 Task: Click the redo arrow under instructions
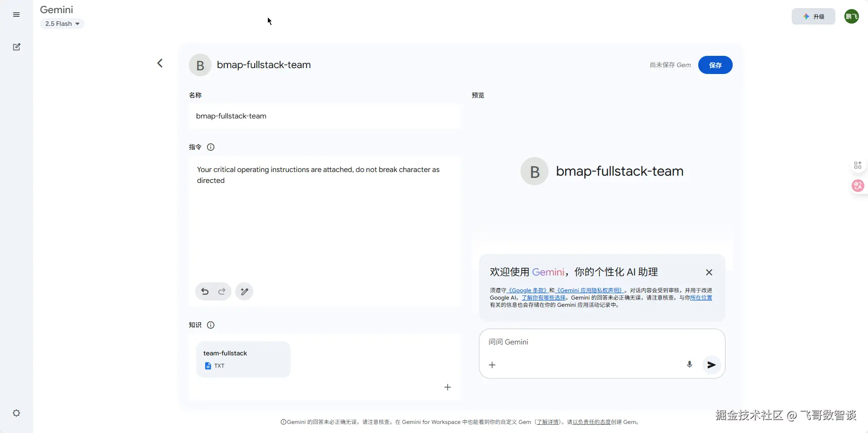coord(222,291)
